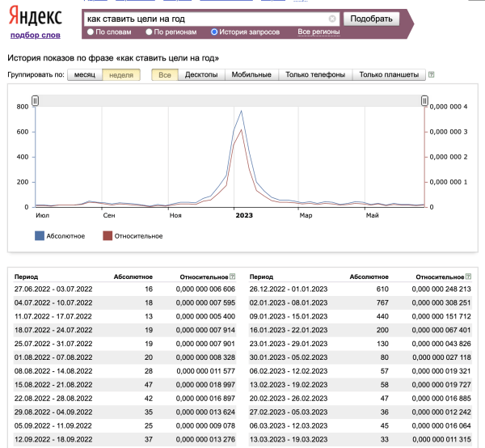Image resolution: width=485 pixels, height=448 pixels.
Task: Show 'Только телефоны' statistics
Action: click(x=316, y=75)
